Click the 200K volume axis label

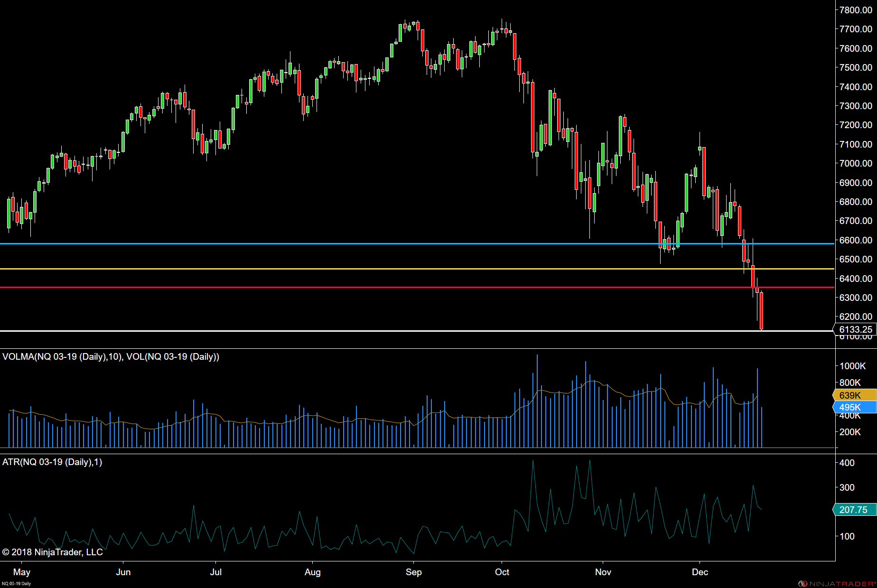pos(850,432)
